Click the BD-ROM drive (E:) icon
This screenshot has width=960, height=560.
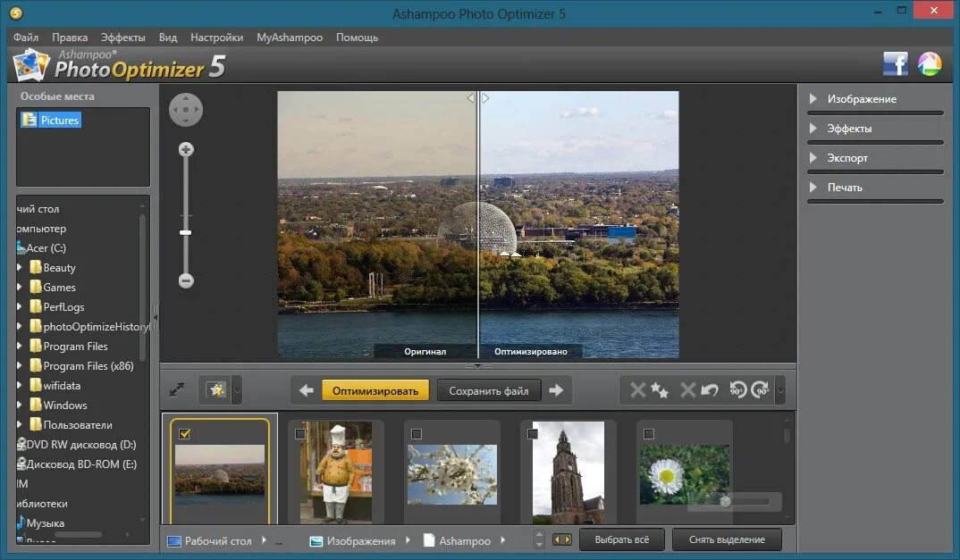[x=21, y=464]
